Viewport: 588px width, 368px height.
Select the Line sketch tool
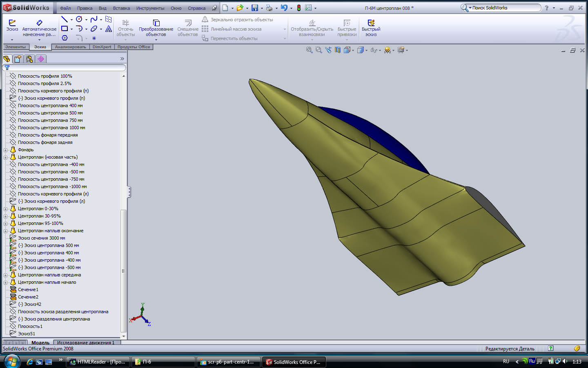[64, 19]
